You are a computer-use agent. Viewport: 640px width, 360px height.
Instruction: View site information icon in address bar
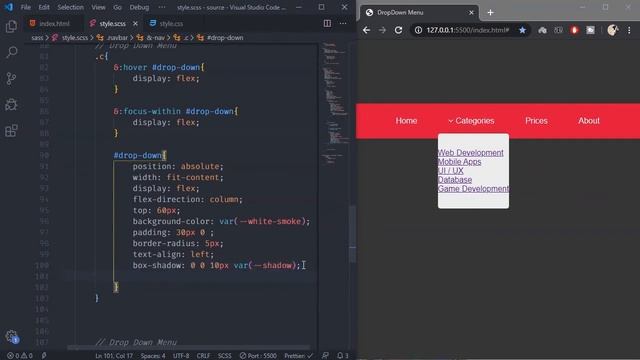pos(418,30)
